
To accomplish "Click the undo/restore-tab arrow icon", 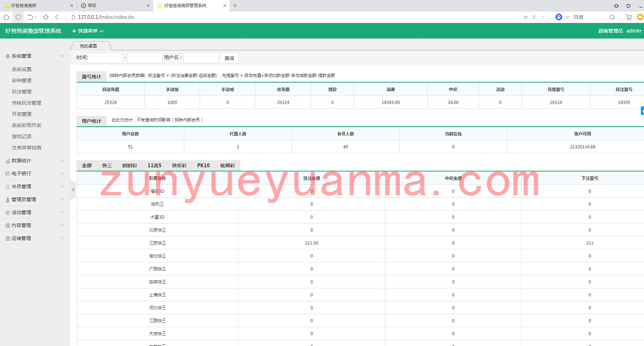I will [x=31, y=17].
